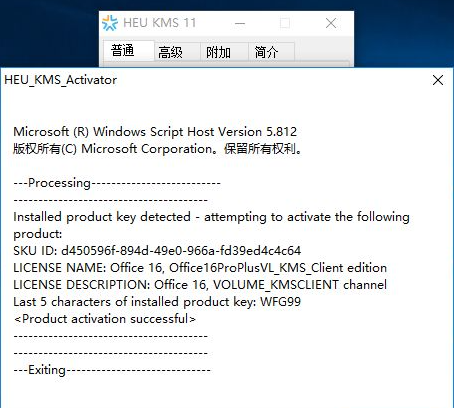This screenshot has width=454, height=408.
Task: Click the ---Exiting--- separator line
Action: click(112, 370)
